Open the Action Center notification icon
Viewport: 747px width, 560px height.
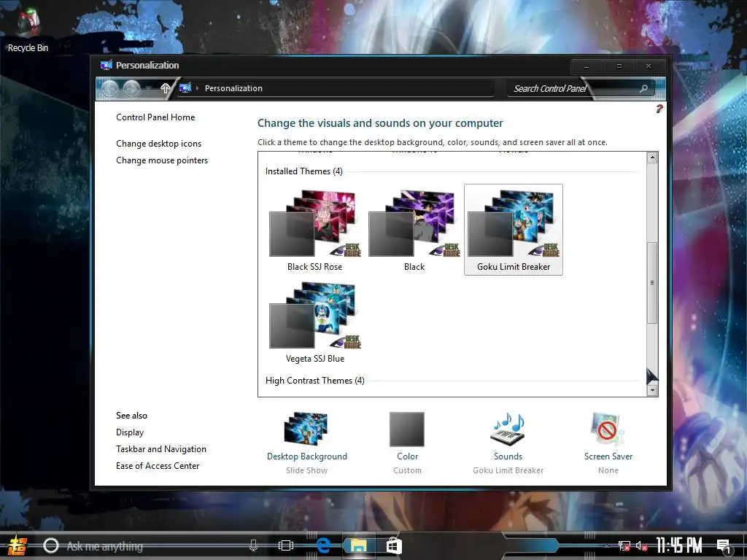click(x=723, y=546)
